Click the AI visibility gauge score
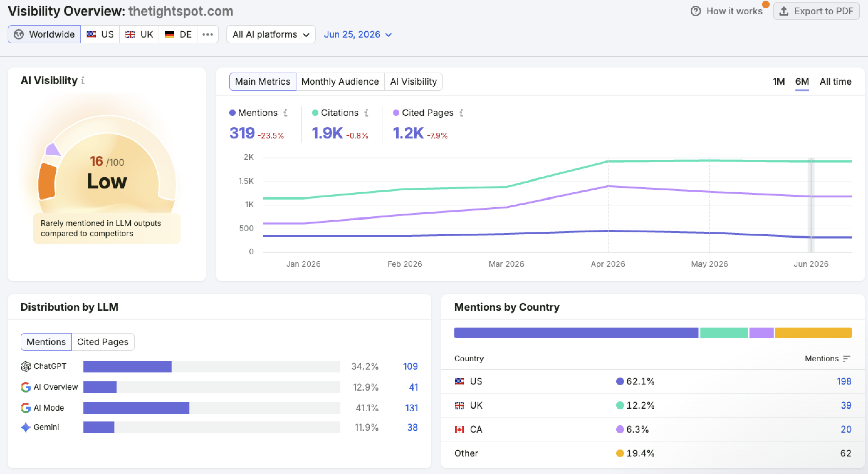Image resolution: width=868 pixels, height=474 pixels. pos(107,162)
